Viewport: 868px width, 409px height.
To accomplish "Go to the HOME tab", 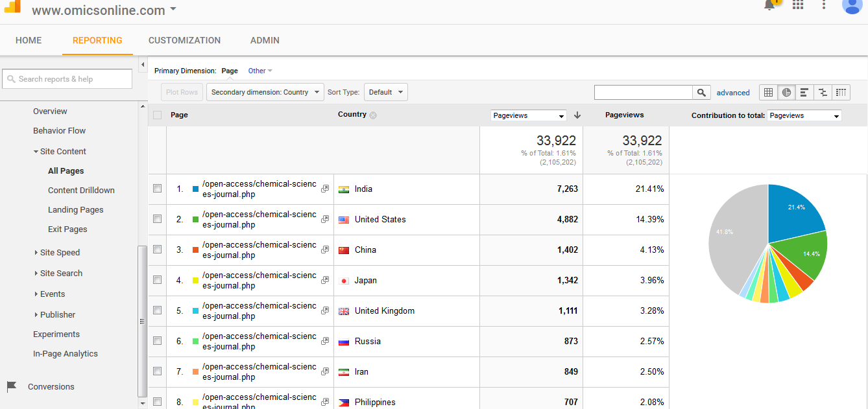I will click(29, 40).
